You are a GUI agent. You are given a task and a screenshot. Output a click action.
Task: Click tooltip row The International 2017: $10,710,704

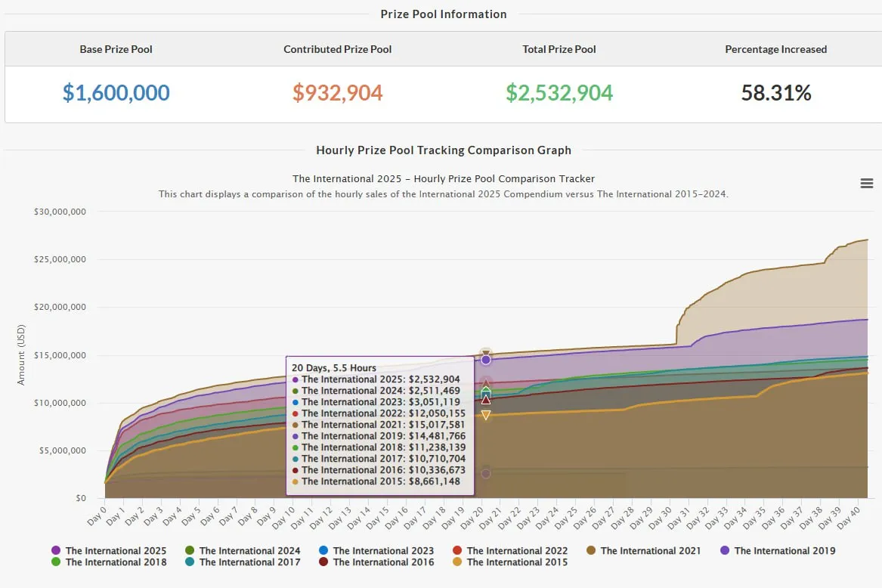coord(379,459)
